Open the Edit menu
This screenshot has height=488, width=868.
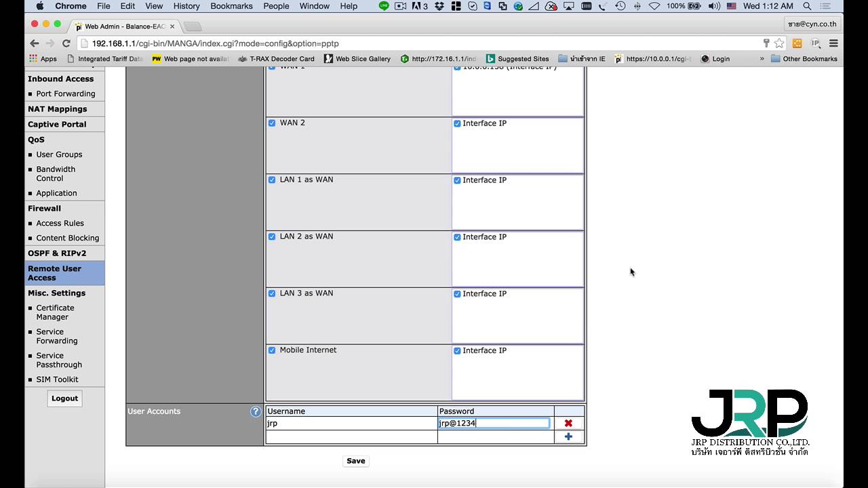127,6
